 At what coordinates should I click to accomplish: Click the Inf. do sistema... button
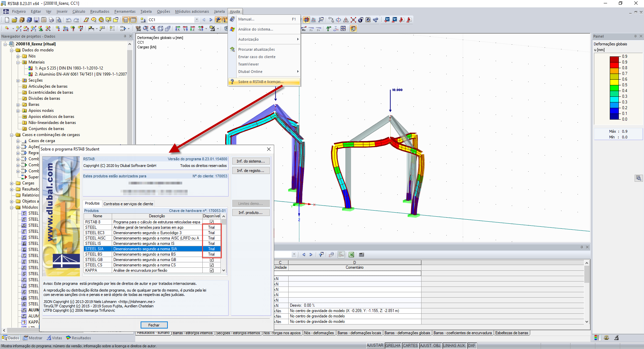(251, 161)
